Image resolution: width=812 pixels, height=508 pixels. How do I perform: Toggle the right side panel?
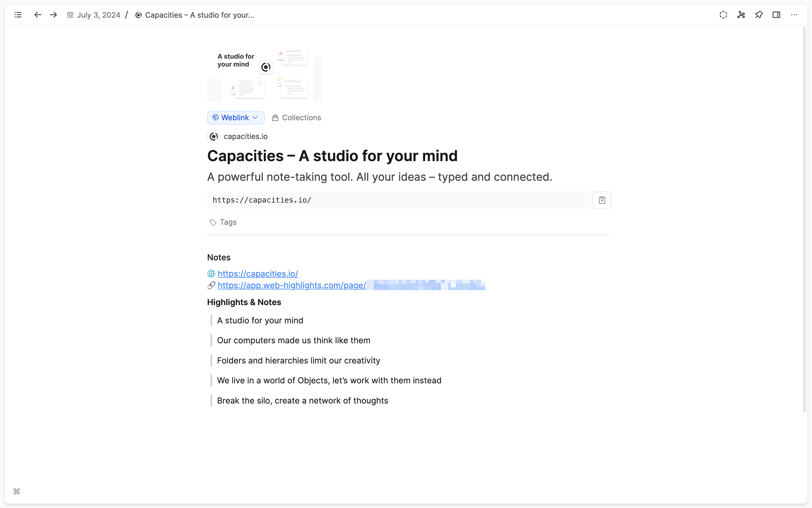point(776,15)
